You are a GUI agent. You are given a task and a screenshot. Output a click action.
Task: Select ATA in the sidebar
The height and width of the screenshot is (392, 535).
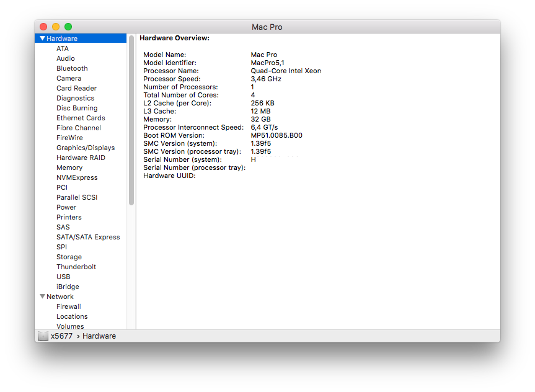pyautogui.click(x=63, y=48)
